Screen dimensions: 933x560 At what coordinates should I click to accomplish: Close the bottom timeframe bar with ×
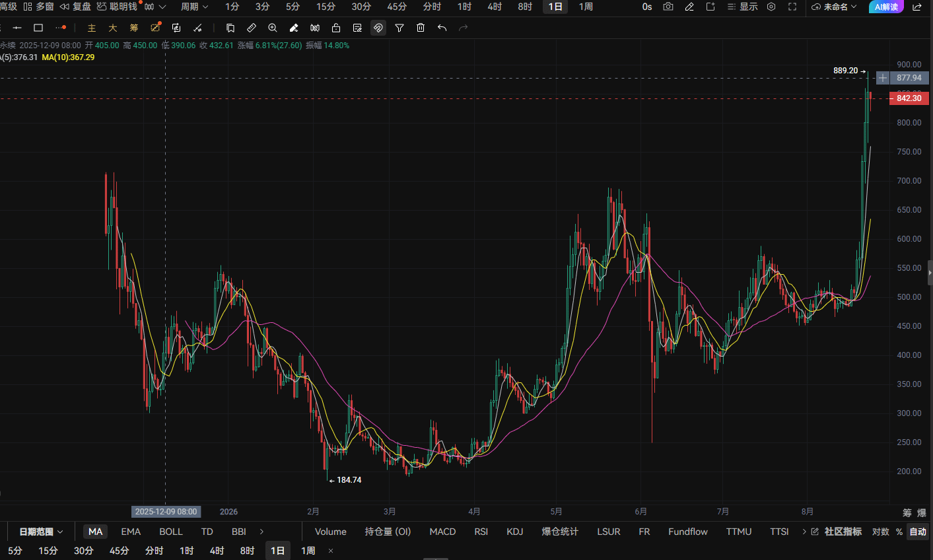(331, 551)
